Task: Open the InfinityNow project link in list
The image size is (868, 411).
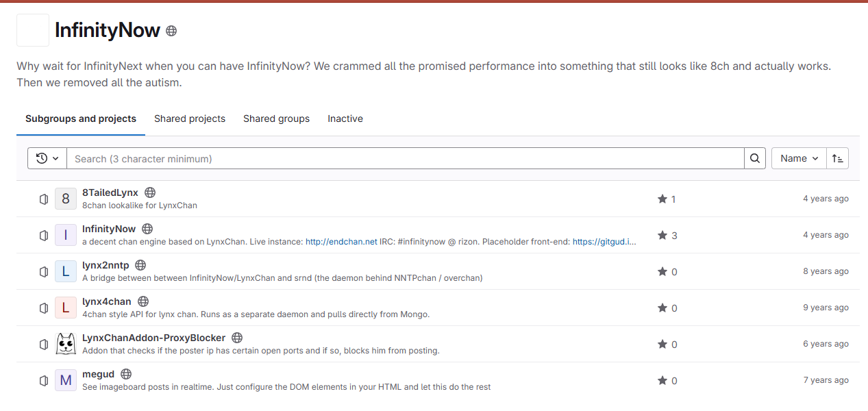Action: click(x=109, y=229)
